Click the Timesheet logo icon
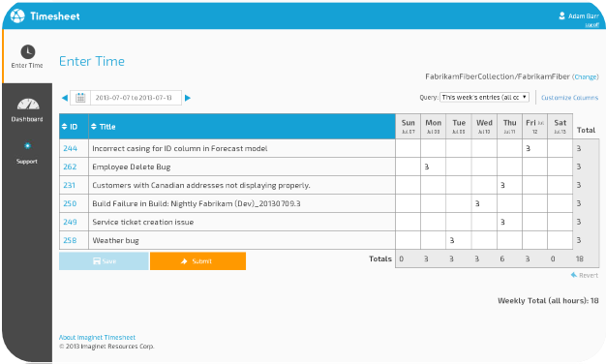Viewport: 606px width, 364px height. point(17,15)
